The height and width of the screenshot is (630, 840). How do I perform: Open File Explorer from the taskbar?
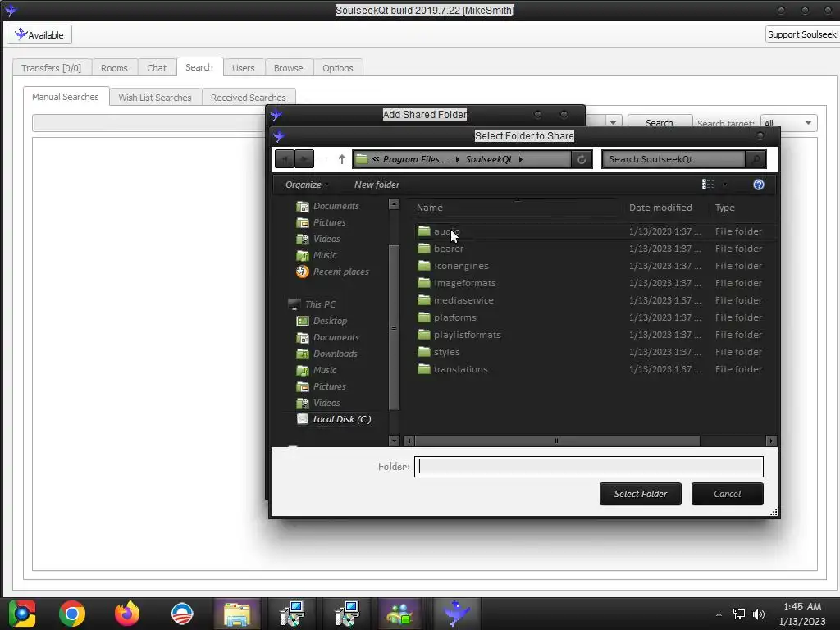(x=237, y=614)
